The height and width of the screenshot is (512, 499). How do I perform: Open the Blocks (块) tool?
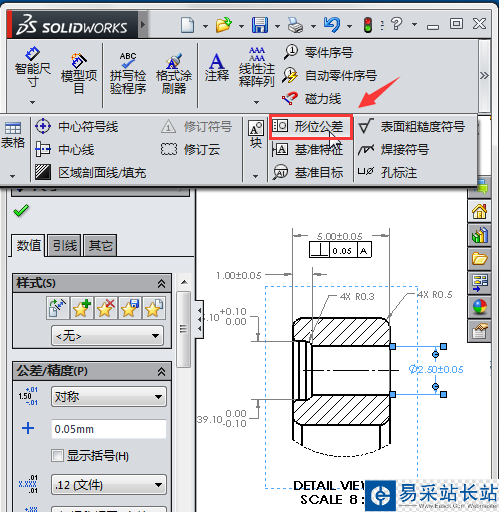click(256, 134)
